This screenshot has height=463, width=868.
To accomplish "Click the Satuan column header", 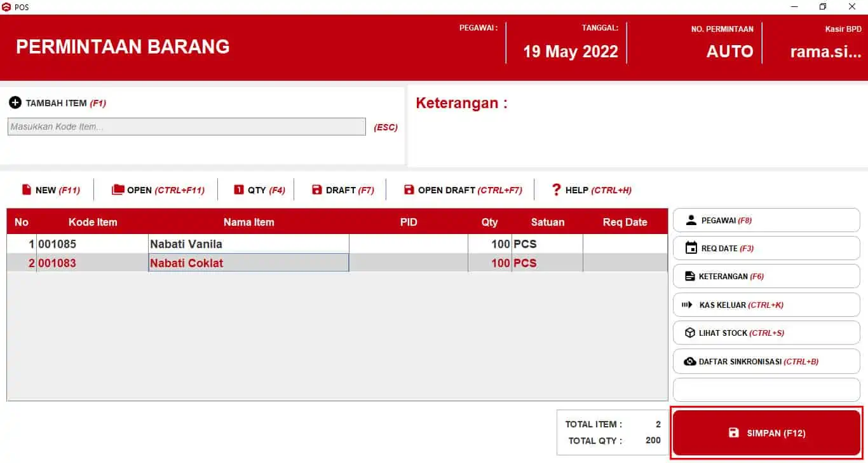I will point(547,222).
